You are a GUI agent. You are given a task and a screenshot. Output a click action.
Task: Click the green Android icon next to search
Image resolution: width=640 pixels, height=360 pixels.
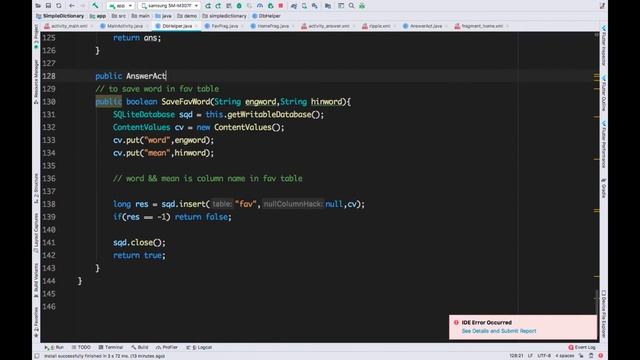click(362, 6)
